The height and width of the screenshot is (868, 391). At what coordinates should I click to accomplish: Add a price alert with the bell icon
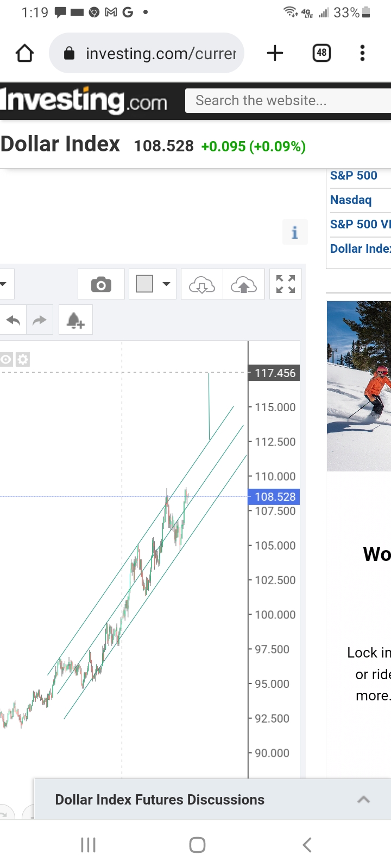tap(75, 320)
